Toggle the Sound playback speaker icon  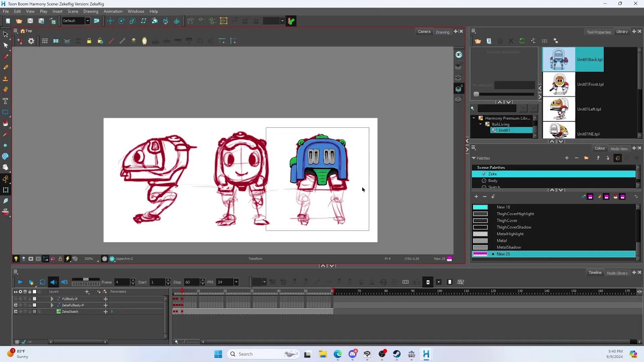tap(53, 282)
